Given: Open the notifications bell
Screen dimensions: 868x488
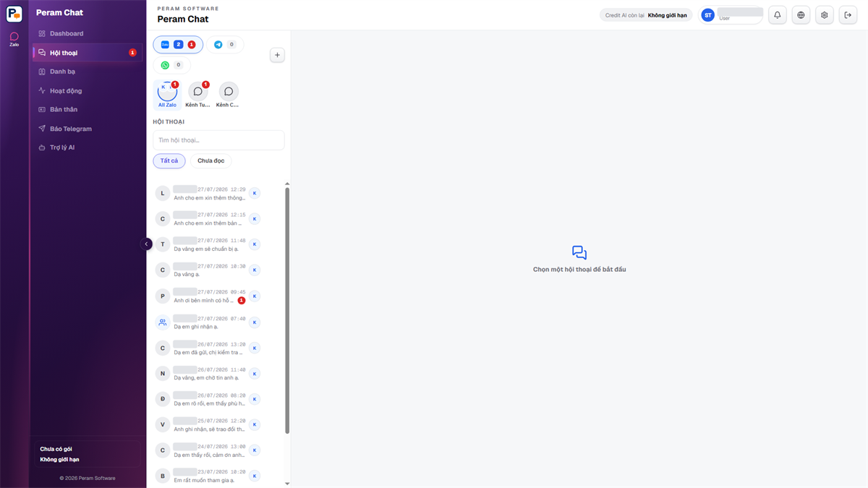Looking at the screenshot, I should click(x=778, y=15).
